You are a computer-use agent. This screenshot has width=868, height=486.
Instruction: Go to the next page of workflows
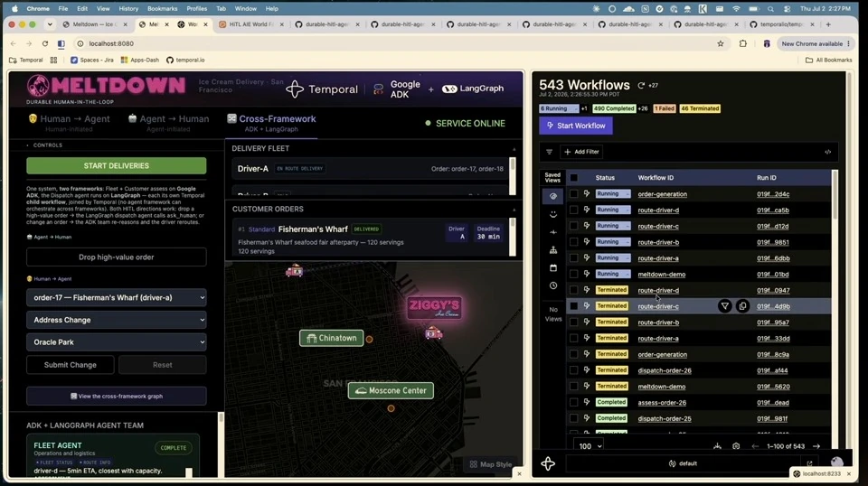tap(816, 446)
